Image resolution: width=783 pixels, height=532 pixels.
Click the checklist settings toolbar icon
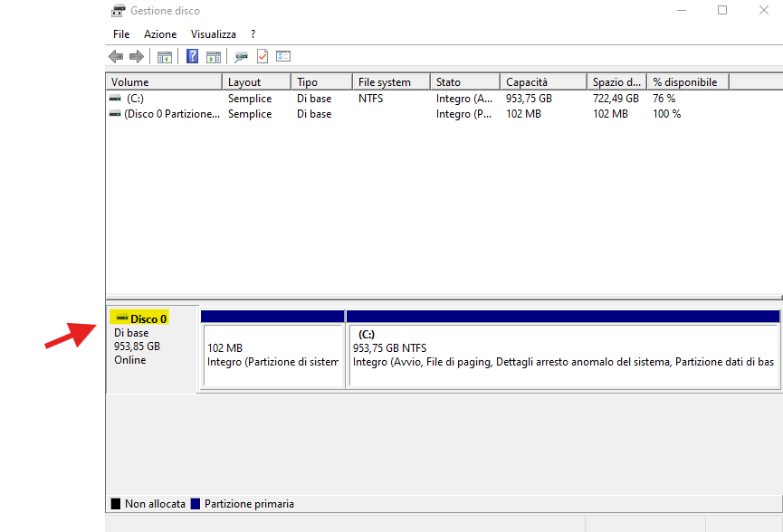(x=283, y=57)
